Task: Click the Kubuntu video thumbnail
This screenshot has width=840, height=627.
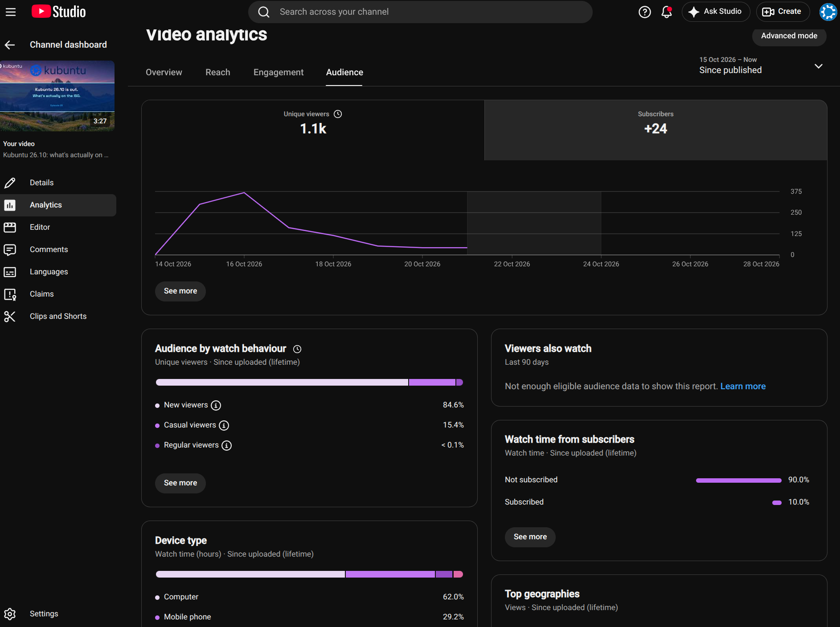Action: pyautogui.click(x=57, y=96)
